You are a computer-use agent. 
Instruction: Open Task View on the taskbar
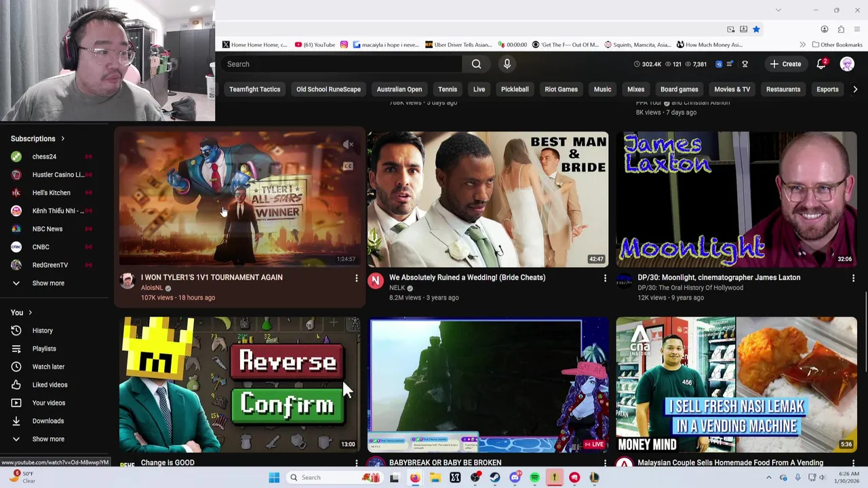395,477
